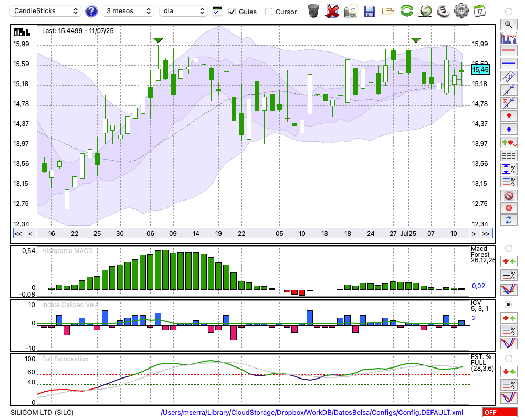525x420 pixels.
Task: Open settings with the gear icon
Action: (x=461, y=11)
